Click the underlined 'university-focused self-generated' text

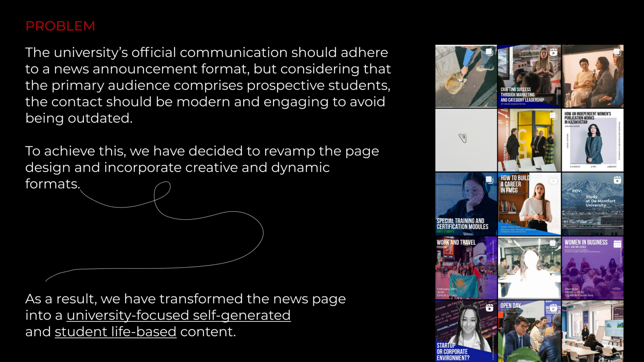178,315
